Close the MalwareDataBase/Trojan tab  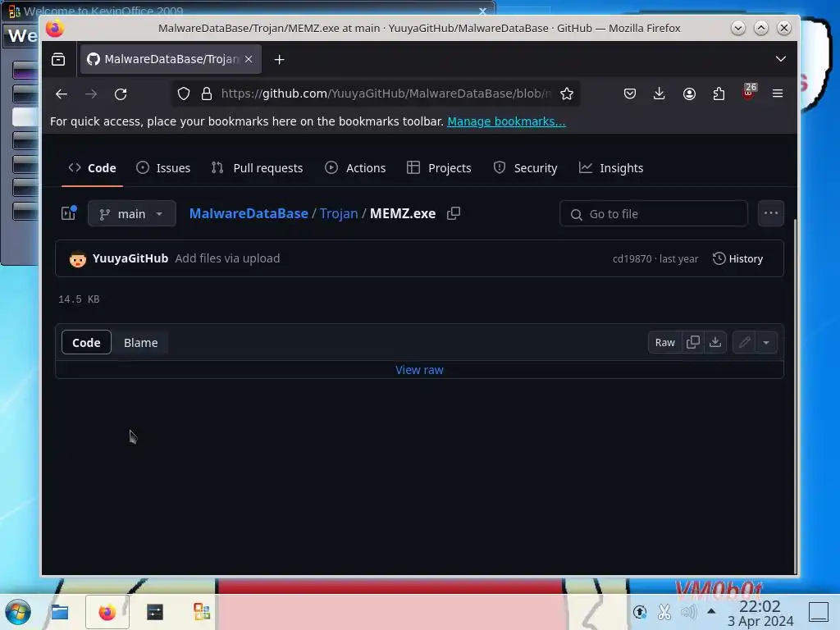tap(249, 59)
